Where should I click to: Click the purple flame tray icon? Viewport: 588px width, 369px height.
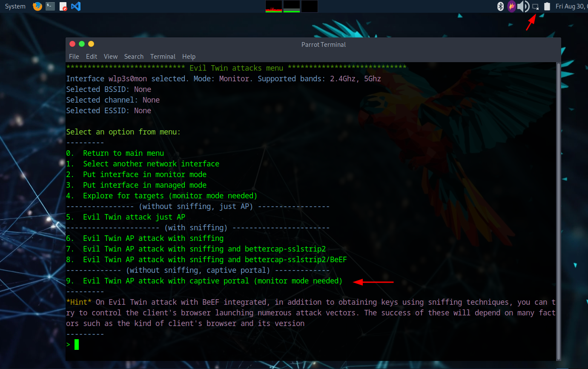click(x=512, y=6)
